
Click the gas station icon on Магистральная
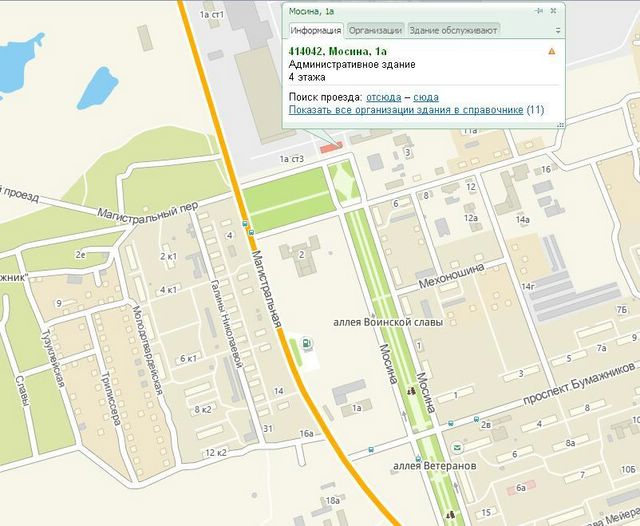pyautogui.click(x=307, y=346)
